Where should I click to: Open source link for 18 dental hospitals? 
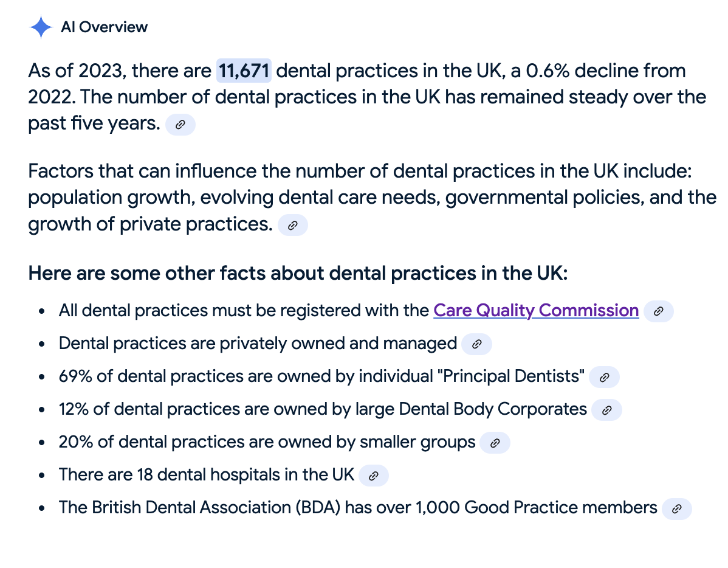tap(373, 476)
